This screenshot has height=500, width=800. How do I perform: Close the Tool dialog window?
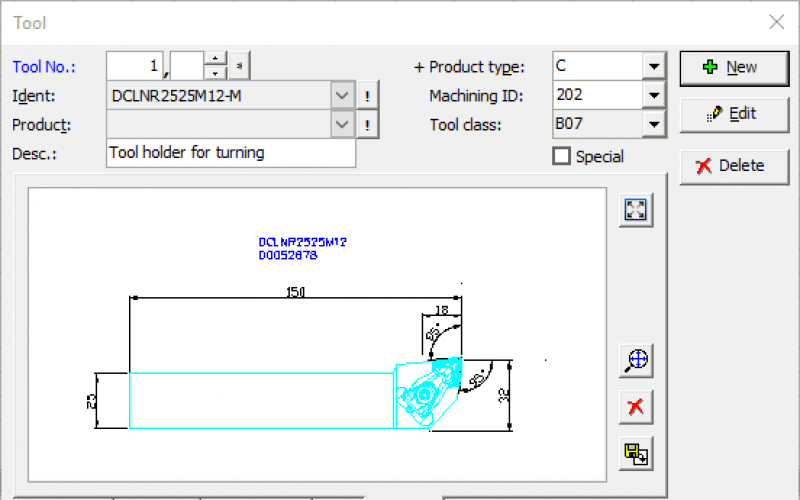(776, 22)
